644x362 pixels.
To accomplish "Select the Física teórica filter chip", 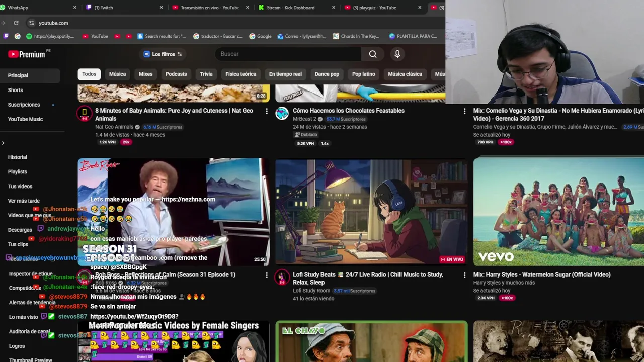I will click(240, 74).
